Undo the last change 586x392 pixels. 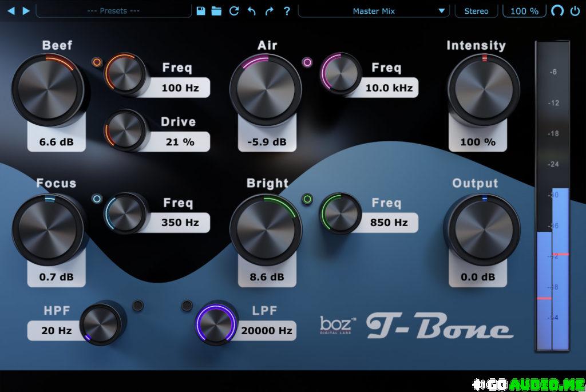click(252, 11)
